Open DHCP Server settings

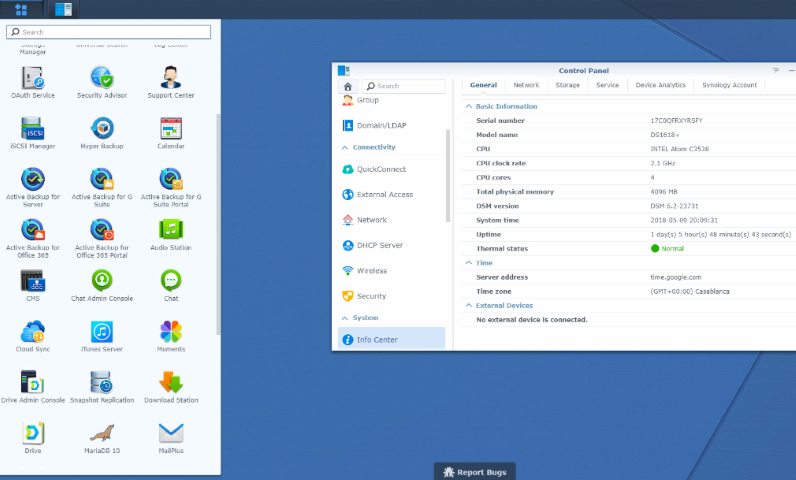(x=391, y=246)
